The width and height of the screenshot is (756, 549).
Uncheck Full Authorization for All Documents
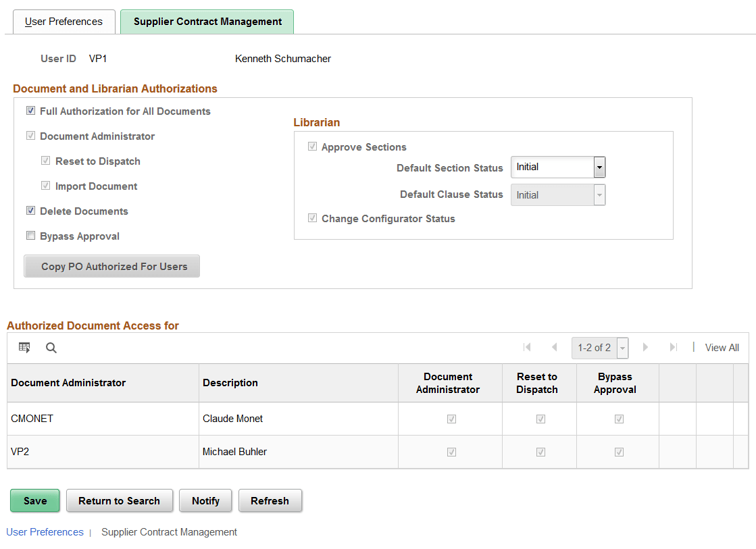pyautogui.click(x=30, y=111)
